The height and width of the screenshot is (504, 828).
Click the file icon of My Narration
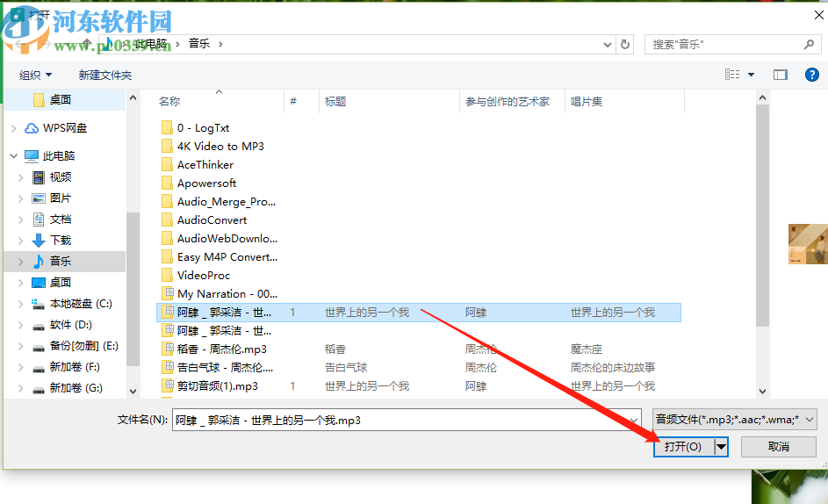tap(168, 293)
